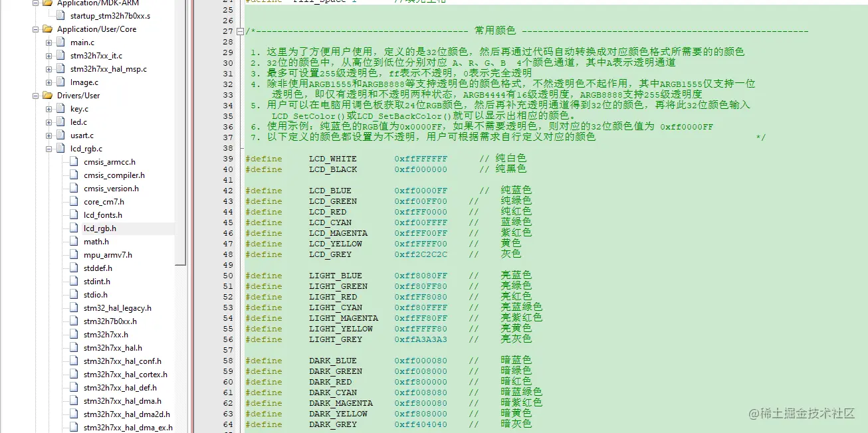The width and height of the screenshot is (868, 433).
Task: Click the stdint.h file icon
Action: coord(74,282)
